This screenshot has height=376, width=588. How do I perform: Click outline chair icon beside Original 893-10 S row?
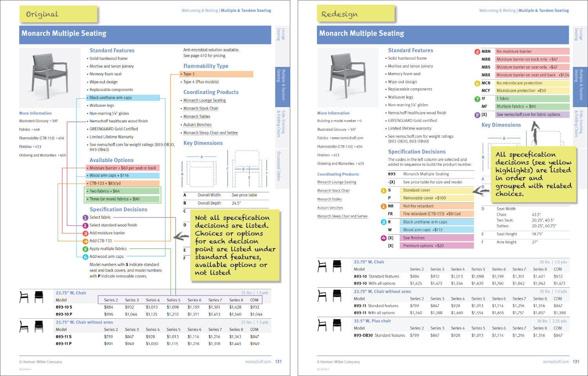pos(24,297)
